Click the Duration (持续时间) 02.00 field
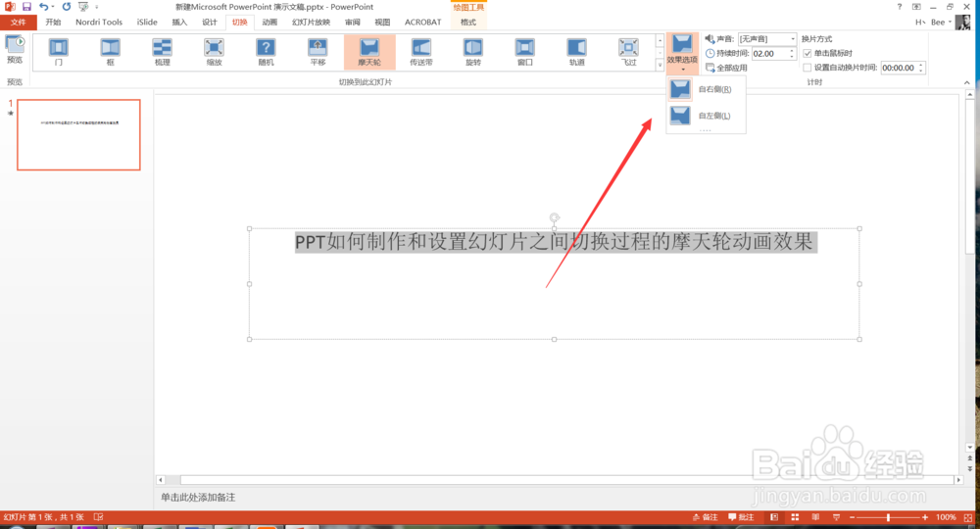The height and width of the screenshot is (529, 980). pyautogui.click(x=770, y=53)
